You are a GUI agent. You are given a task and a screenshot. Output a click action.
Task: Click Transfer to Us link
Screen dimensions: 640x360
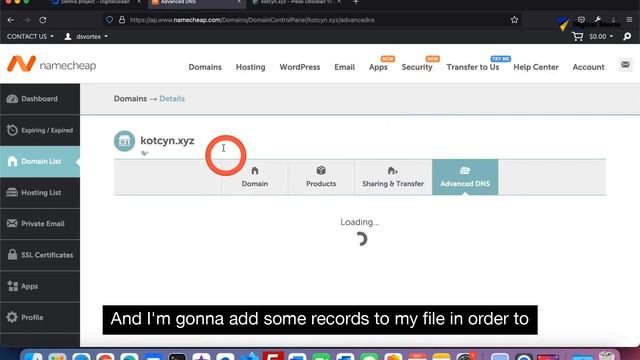point(473,67)
